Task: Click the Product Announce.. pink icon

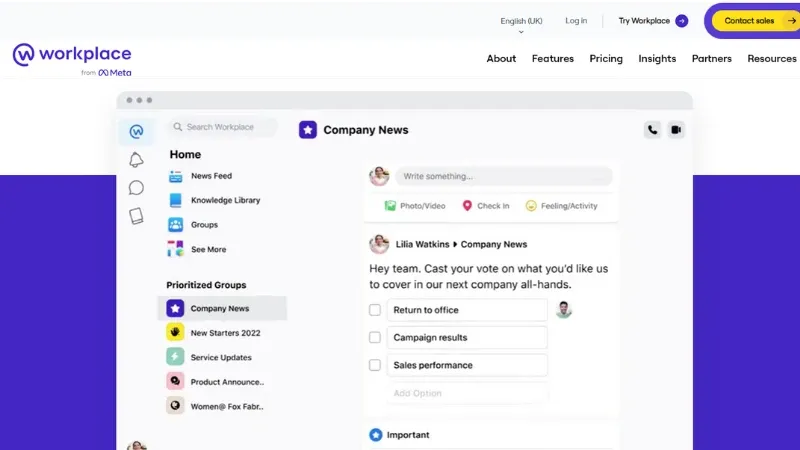Action: 175,381
